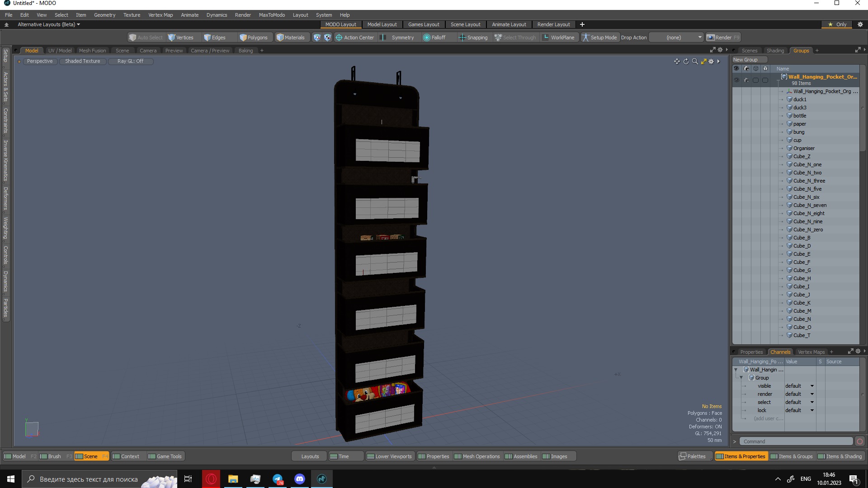This screenshot has width=868, height=488.
Task: Click Discord icon in Windows taskbar
Action: click(300, 479)
